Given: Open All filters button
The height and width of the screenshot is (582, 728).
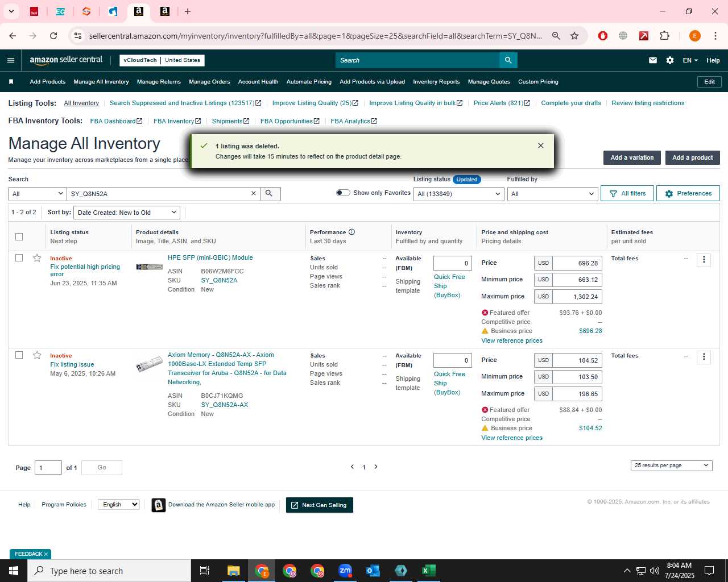Looking at the screenshot, I should [x=627, y=194].
